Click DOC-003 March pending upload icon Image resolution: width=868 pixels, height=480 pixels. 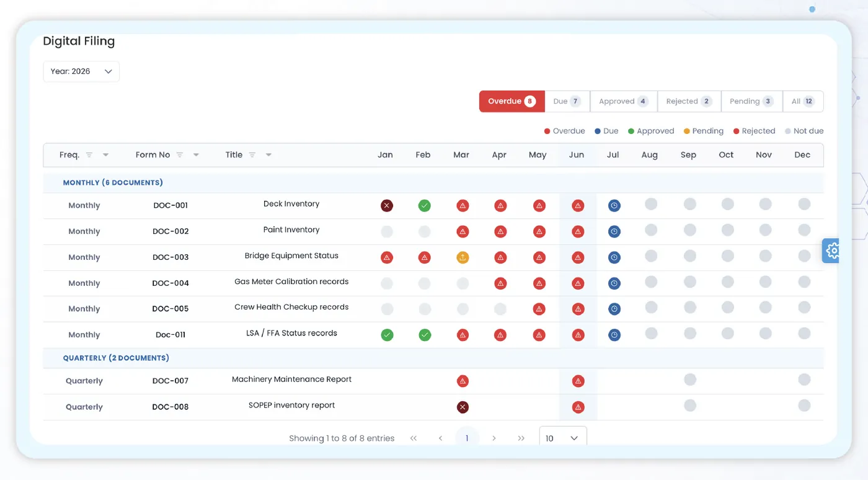tap(463, 257)
